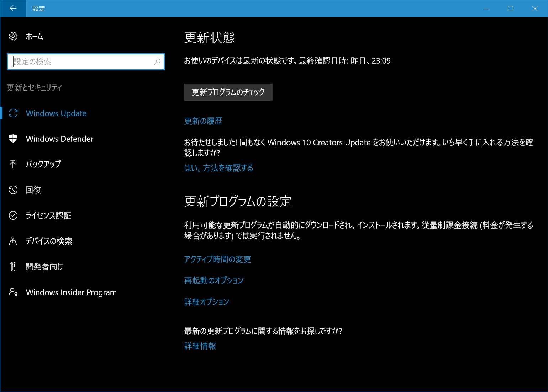Open 開発者向け section

tap(44, 267)
